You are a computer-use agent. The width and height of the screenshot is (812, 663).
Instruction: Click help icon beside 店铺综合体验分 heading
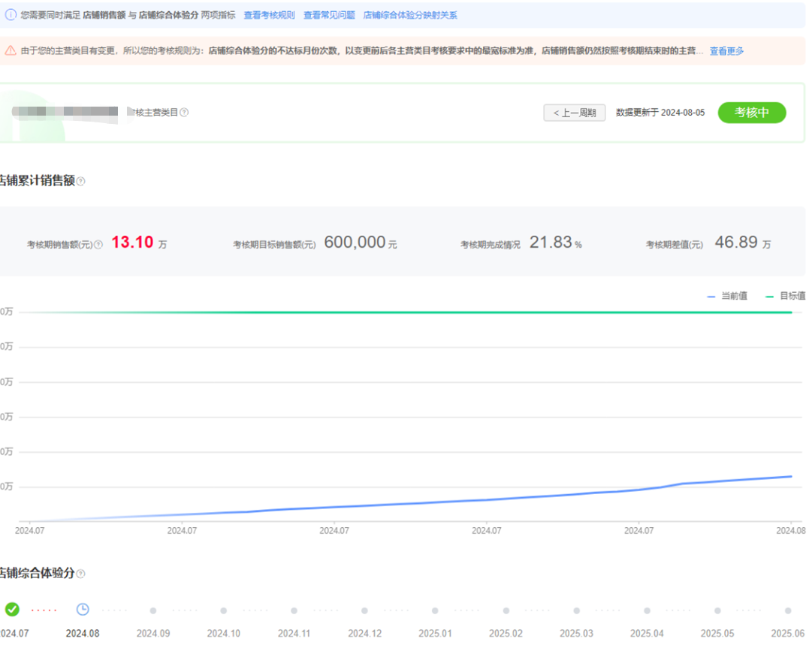81,574
